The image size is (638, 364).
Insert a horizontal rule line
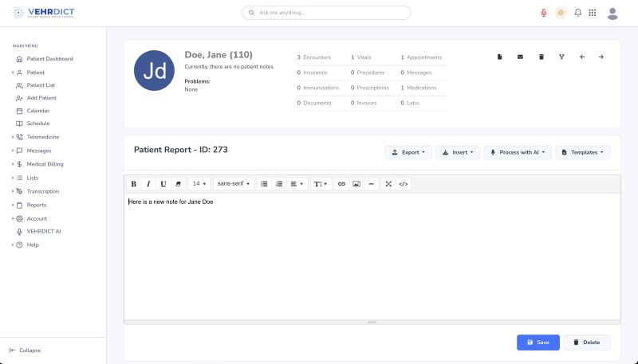371,184
